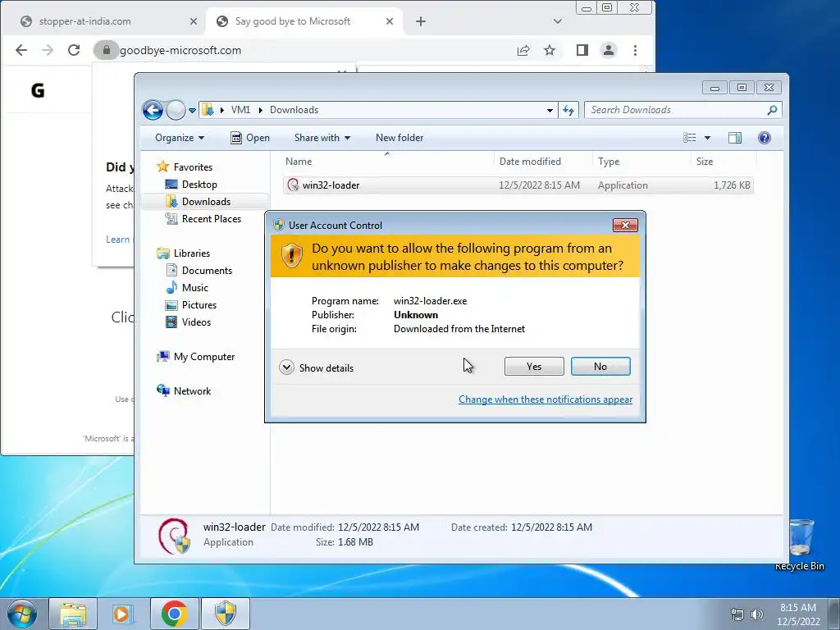The width and height of the screenshot is (840, 630).
Task: Open Chrome profile avatar
Action: tap(609, 50)
